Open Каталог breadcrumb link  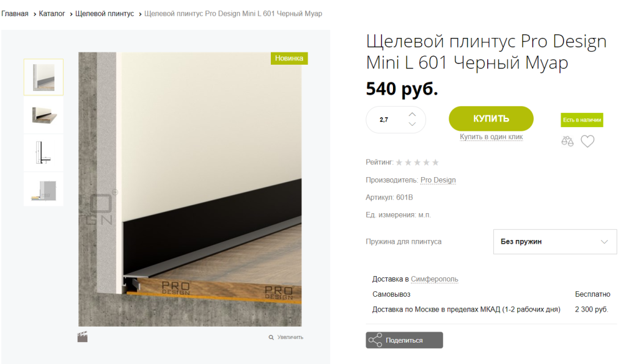(52, 13)
